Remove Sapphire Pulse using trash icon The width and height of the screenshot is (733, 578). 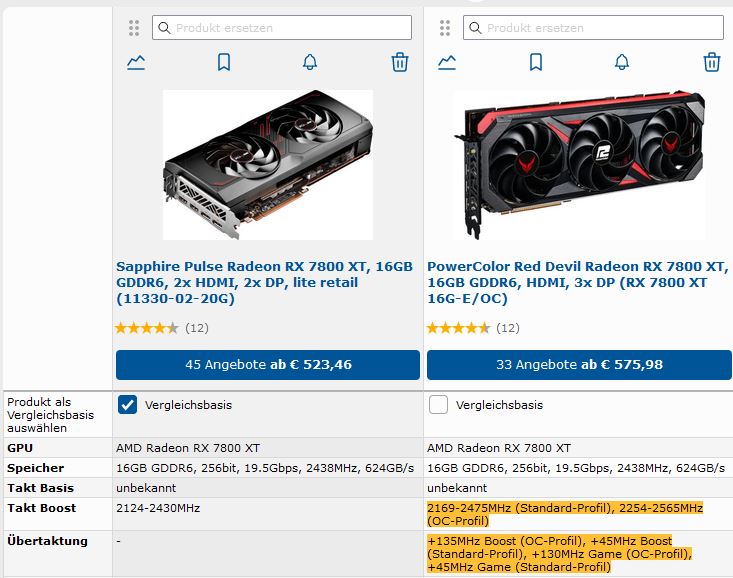tap(400, 62)
